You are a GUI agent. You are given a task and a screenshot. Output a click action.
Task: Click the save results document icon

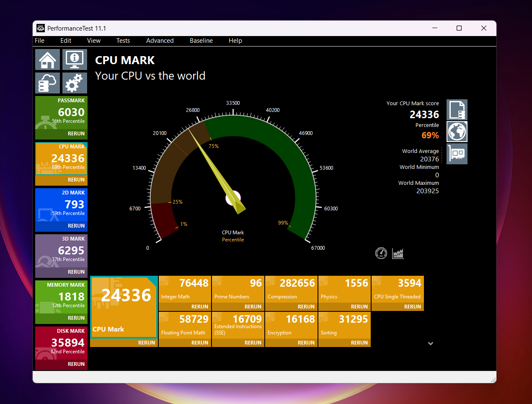coord(457,110)
